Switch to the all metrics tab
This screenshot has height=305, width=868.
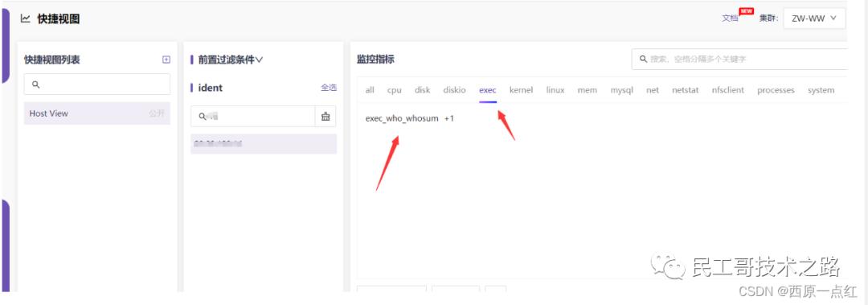point(370,90)
